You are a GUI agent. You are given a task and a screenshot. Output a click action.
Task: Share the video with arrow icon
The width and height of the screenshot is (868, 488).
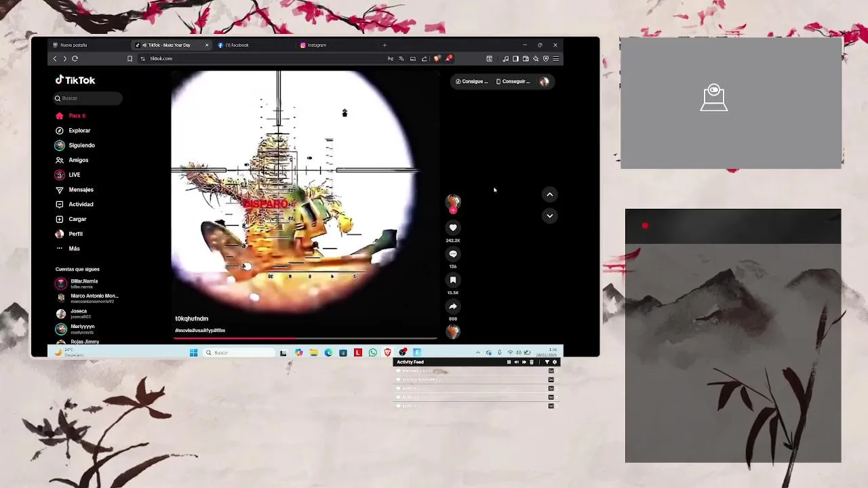point(453,306)
